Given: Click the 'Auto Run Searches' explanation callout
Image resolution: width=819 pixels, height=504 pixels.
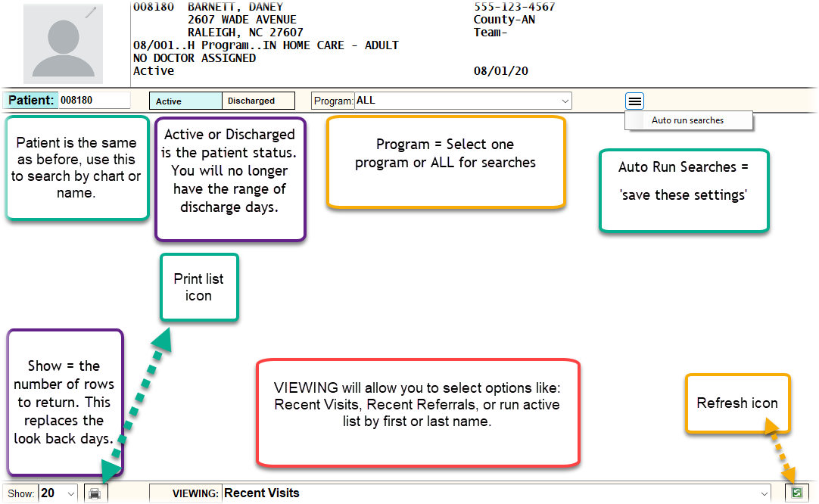Looking at the screenshot, I should (x=684, y=190).
